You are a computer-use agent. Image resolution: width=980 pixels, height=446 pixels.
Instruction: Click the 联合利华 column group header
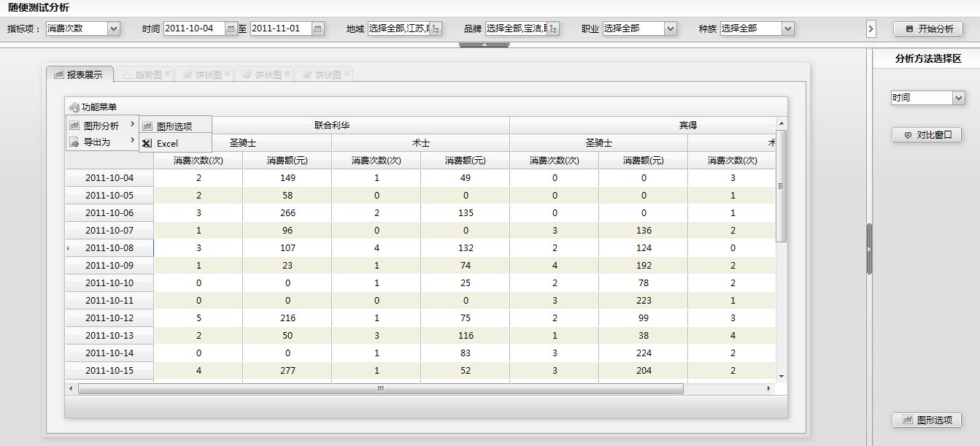click(332, 125)
